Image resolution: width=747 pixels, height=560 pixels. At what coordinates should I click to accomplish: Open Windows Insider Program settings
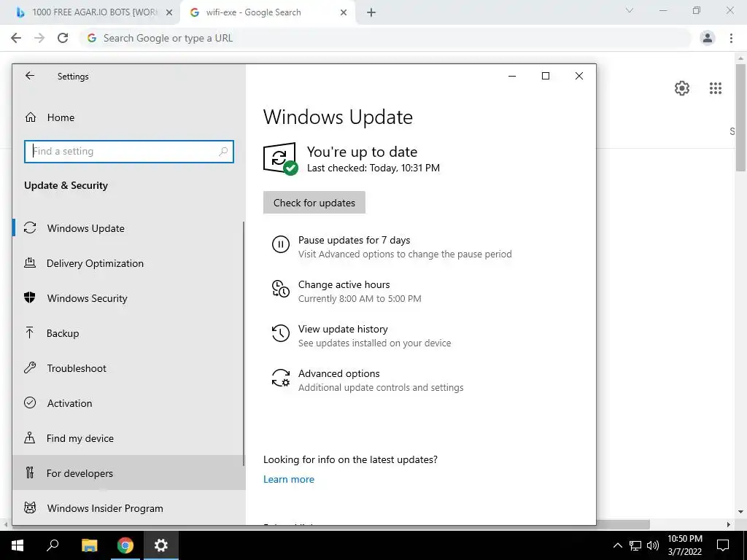click(129, 508)
